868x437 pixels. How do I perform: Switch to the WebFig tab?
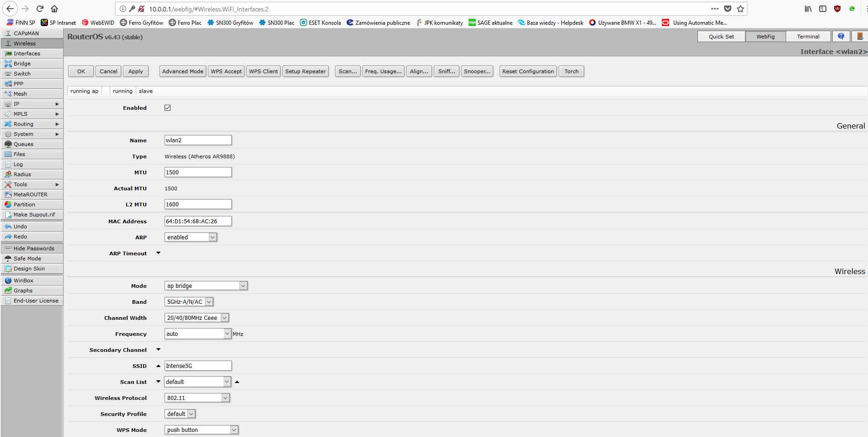coord(766,37)
